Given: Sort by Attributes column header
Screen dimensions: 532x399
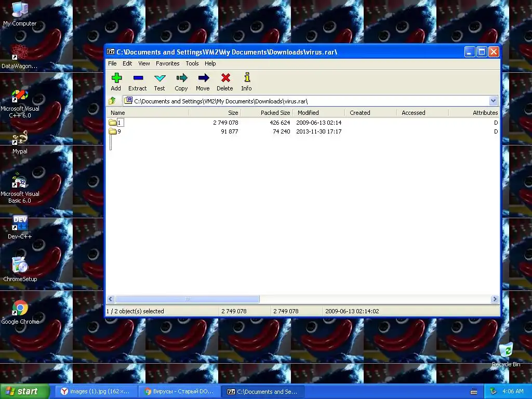Looking at the screenshot, I should 474,113.
